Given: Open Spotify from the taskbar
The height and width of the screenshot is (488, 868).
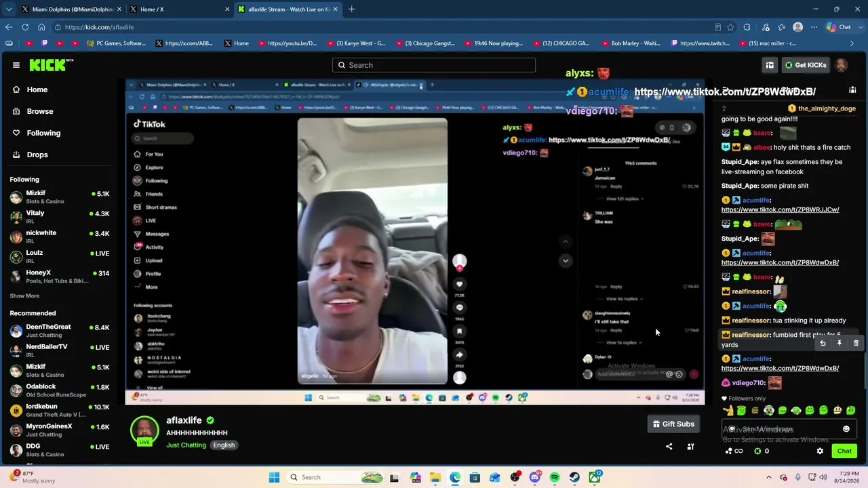Looking at the screenshot, I should (x=555, y=477).
